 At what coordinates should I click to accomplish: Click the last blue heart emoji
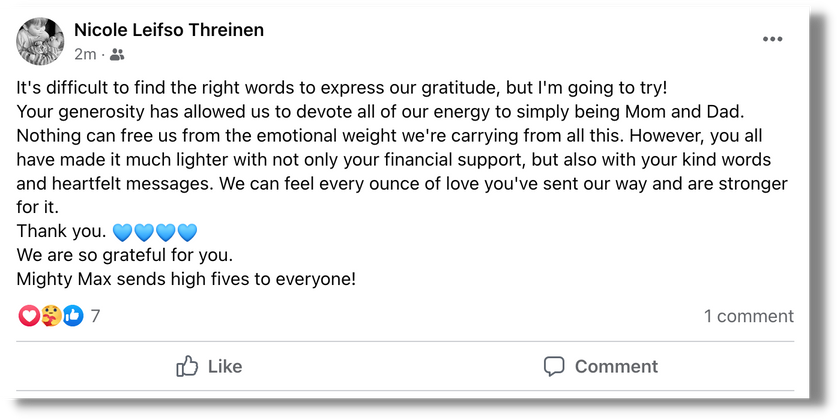coord(187,232)
